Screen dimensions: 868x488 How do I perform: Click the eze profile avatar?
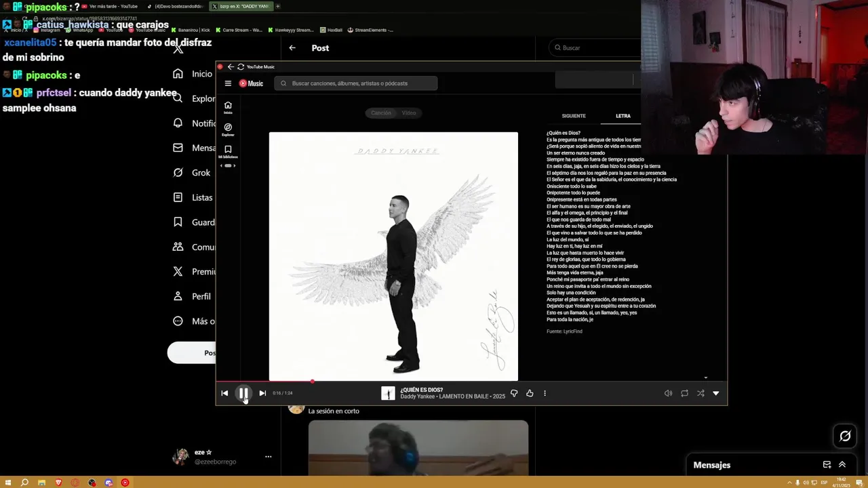click(180, 456)
